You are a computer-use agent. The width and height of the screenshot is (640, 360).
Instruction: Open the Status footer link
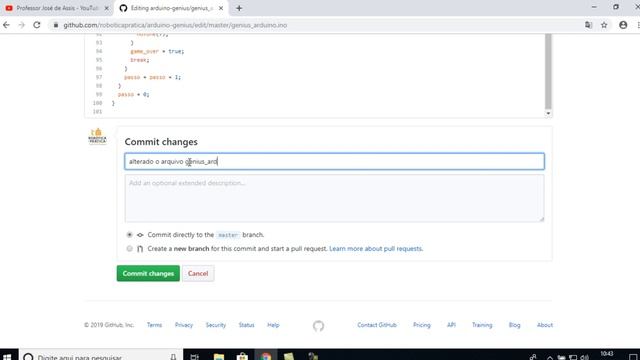tap(247, 325)
